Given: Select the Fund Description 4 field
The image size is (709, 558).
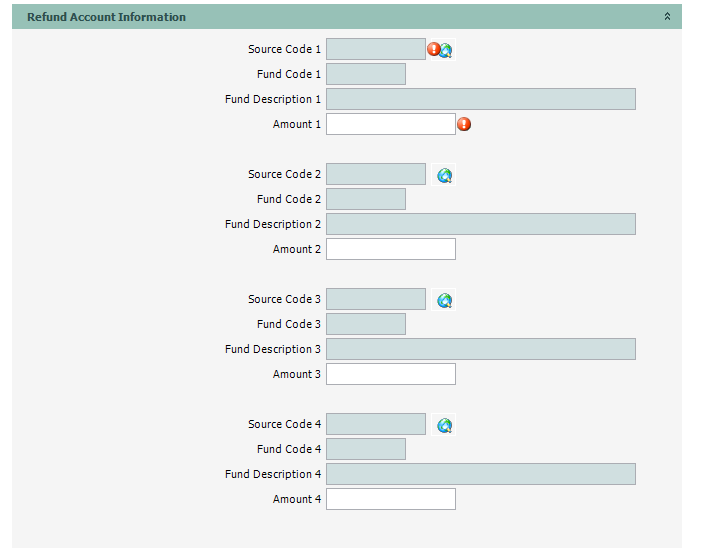Looking at the screenshot, I should pyautogui.click(x=480, y=474).
